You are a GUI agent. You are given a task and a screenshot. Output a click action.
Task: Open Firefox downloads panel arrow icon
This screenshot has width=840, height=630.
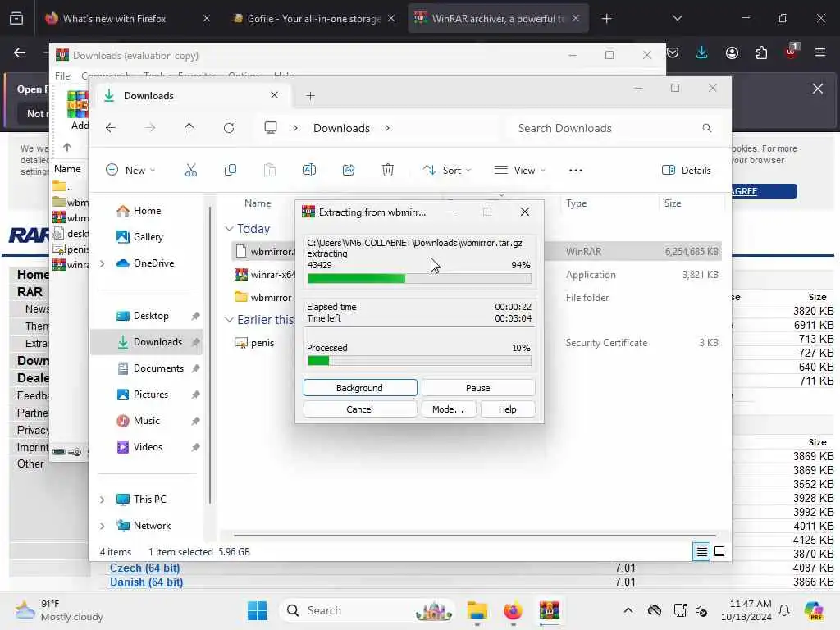tap(702, 52)
